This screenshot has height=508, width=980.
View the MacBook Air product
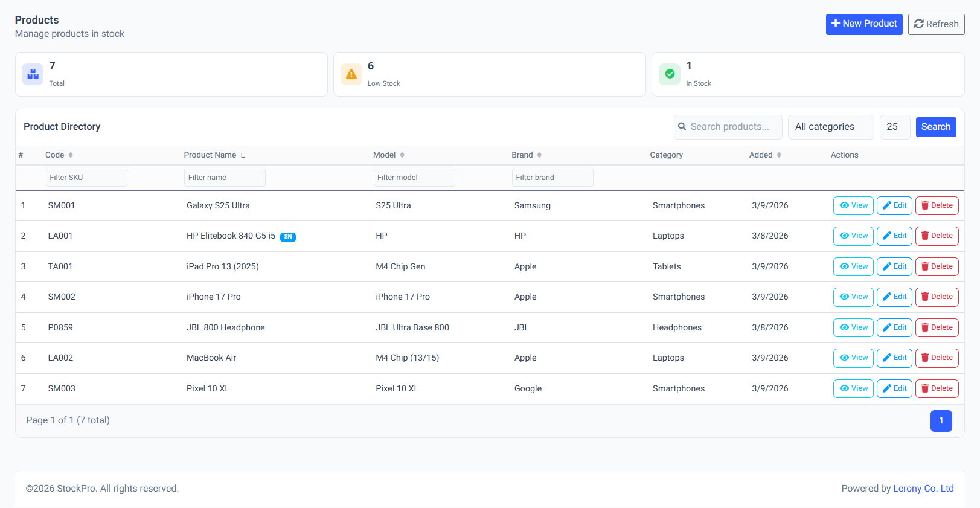853,358
